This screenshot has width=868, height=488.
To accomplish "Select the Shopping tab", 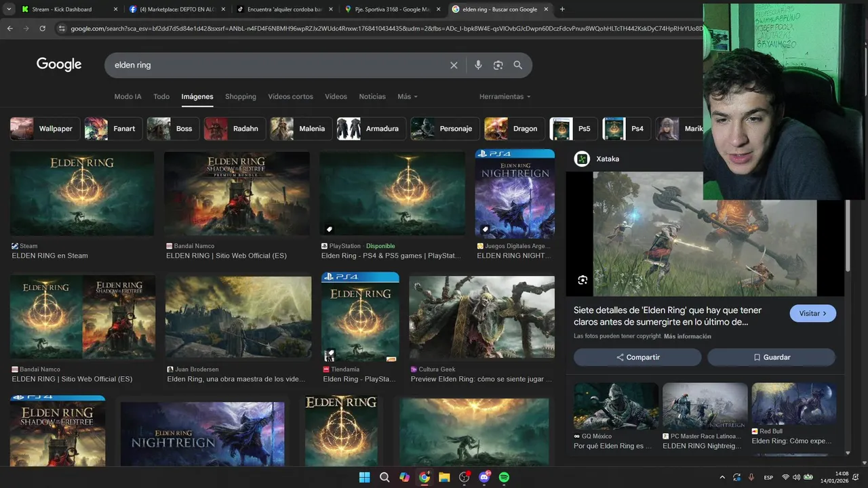I will tap(241, 96).
